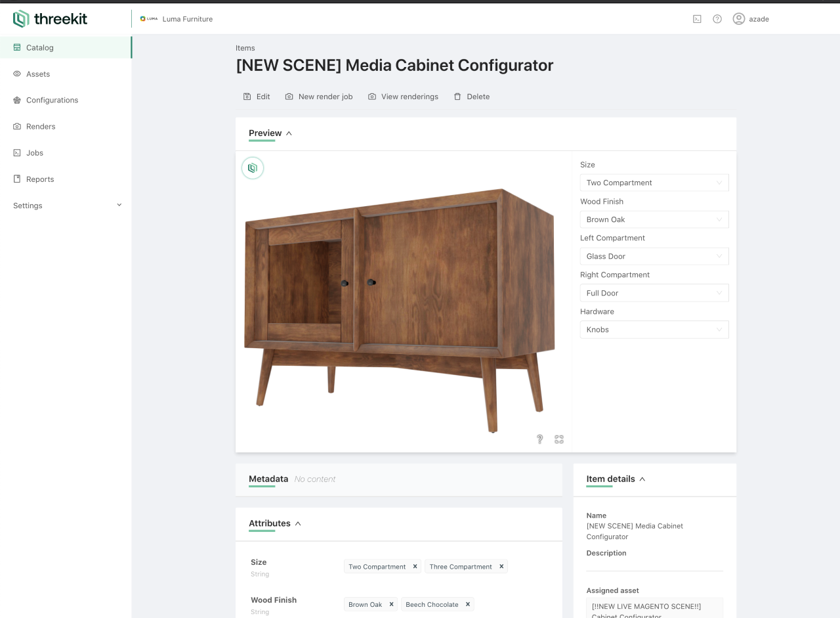Viewport: 840px width, 618px height.
Task: Select the Luma Furniture organization
Action: click(x=176, y=19)
